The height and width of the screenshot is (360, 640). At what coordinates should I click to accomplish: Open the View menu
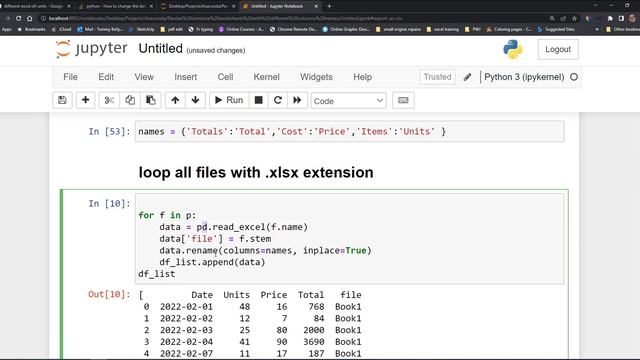click(144, 77)
